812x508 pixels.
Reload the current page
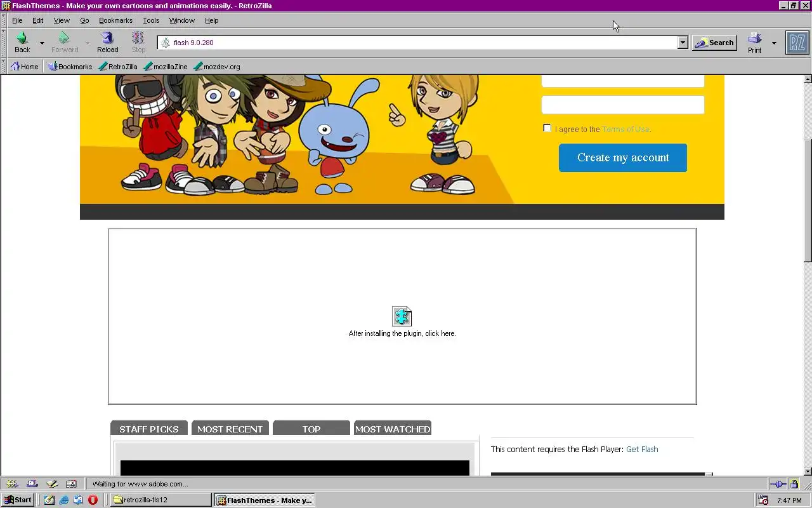[x=107, y=42]
